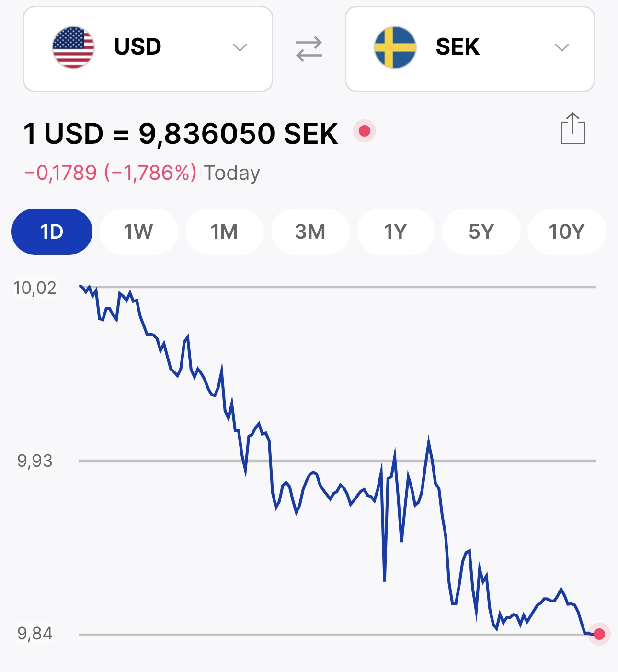This screenshot has height=672, width=618.
Task: Switch chart to 1M range
Action: [224, 232]
